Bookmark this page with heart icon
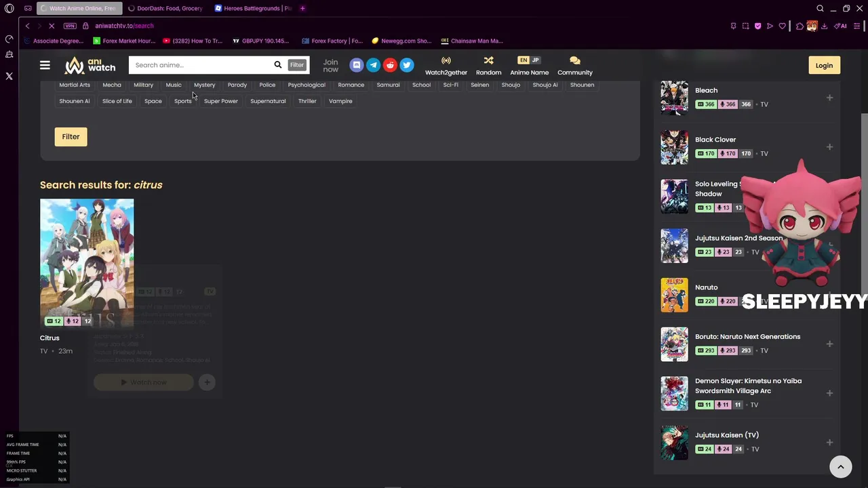Screen dimensions: 868x488 pyautogui.click(x=782, y=26)
